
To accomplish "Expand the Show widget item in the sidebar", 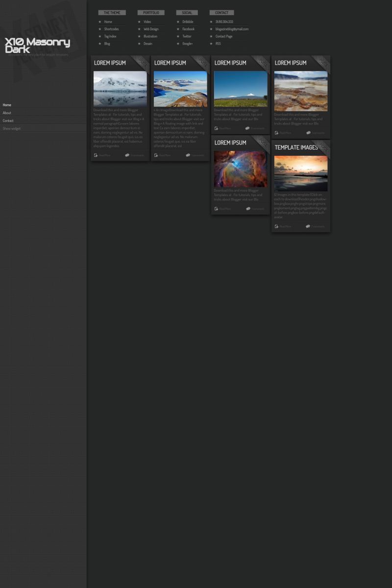I will click(12, 128).
